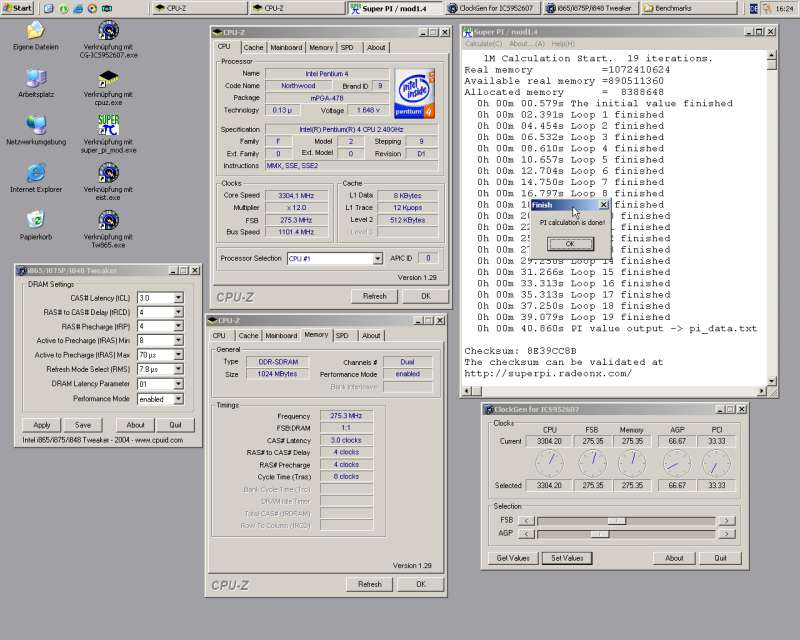
Task: Click the Internet Explorer quick launch icon
Action: [x=78, y=8]
